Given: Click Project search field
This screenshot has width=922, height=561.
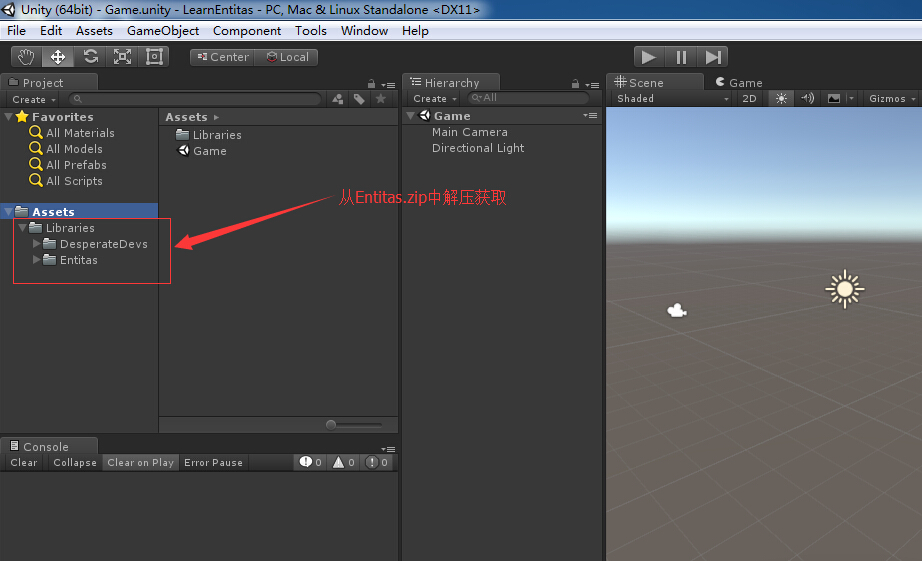Looking at the screenshot, I should pos(195,99).
